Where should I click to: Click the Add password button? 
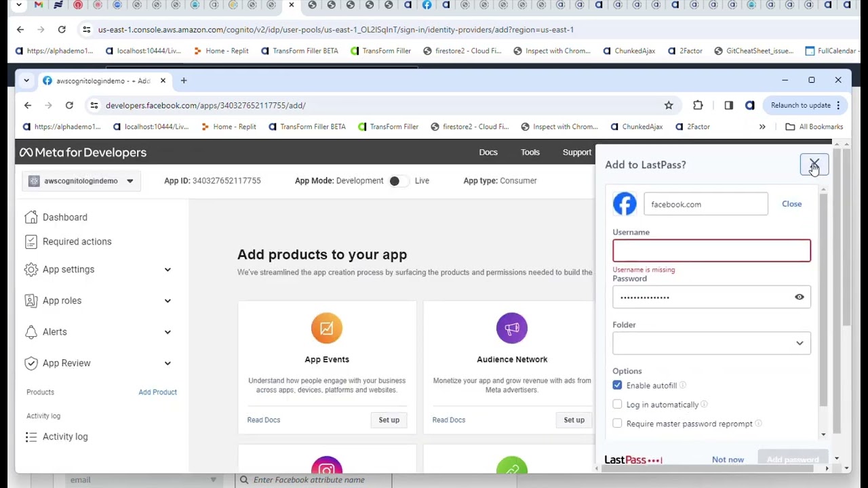pyautogui.click(x=792, y=460)
